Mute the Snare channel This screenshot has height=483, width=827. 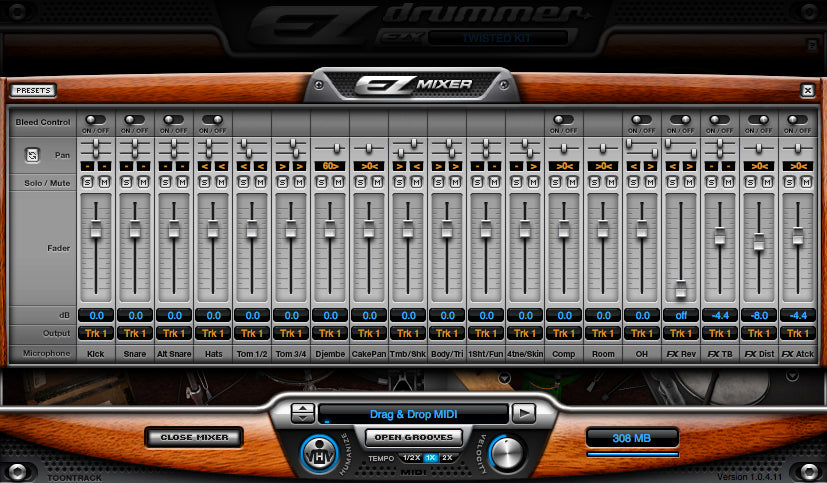click(x=141, y=183)
